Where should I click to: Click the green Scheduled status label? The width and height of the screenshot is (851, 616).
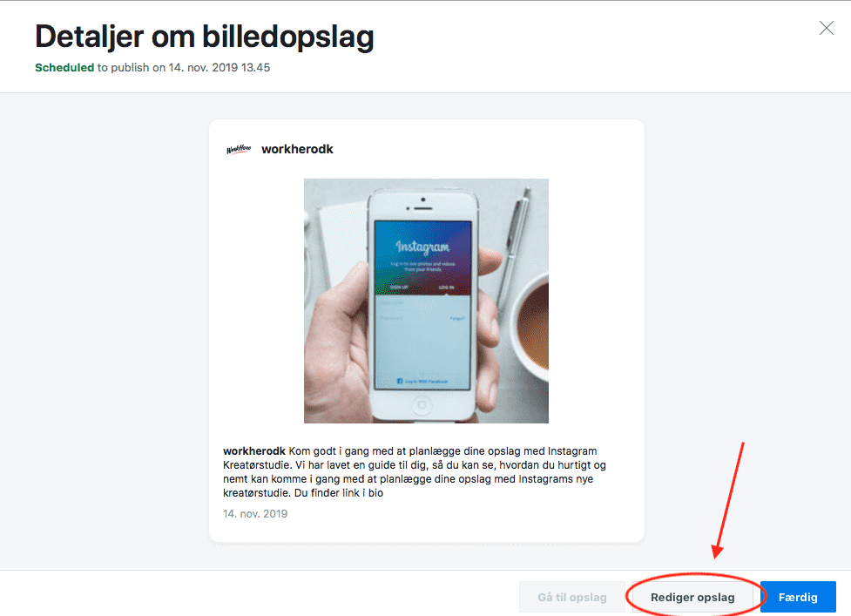64,67
